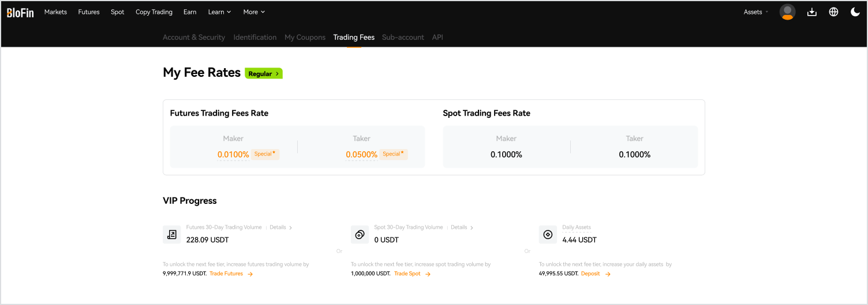Toggle dark mode moon icon
This screenshot has width=868, height=305.
855,12
